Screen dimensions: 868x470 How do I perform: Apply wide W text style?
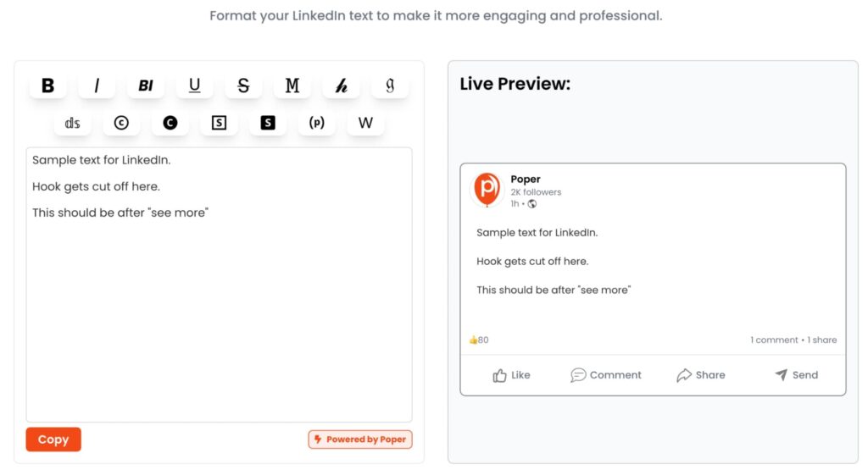point(365,123)
